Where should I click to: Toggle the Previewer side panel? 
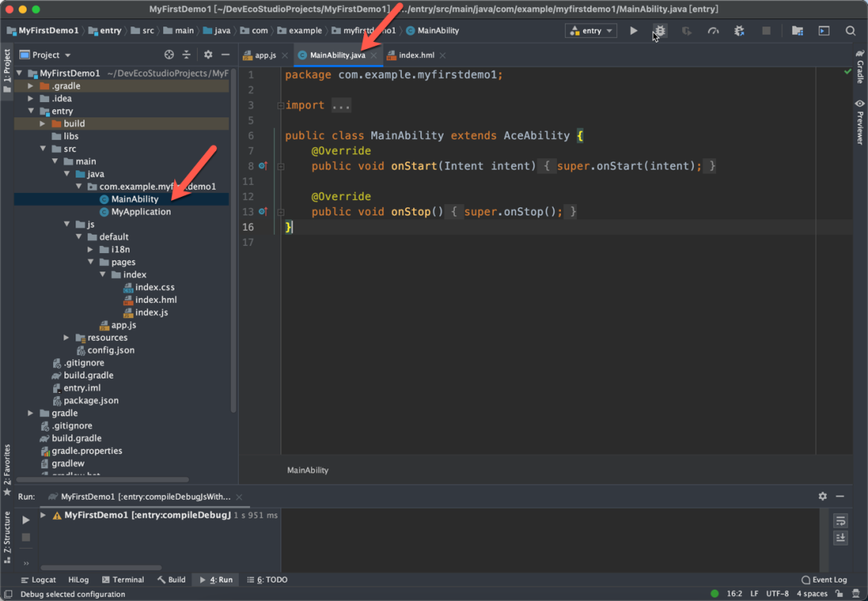[x=859, y=121]
